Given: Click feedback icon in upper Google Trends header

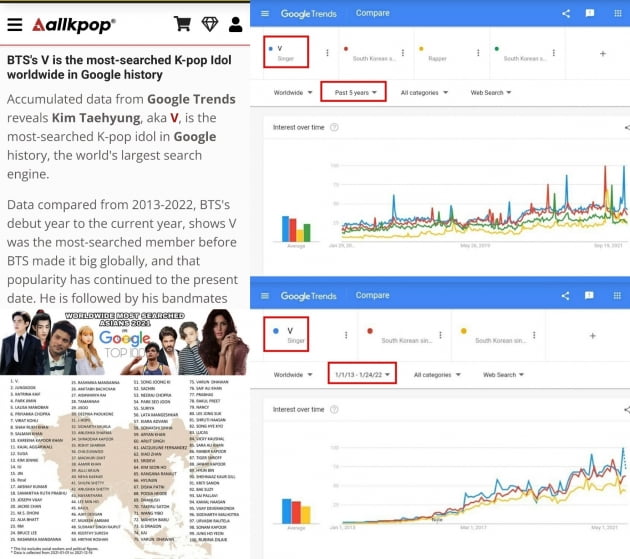Looking at the screenshot, I should pos(590,13).
